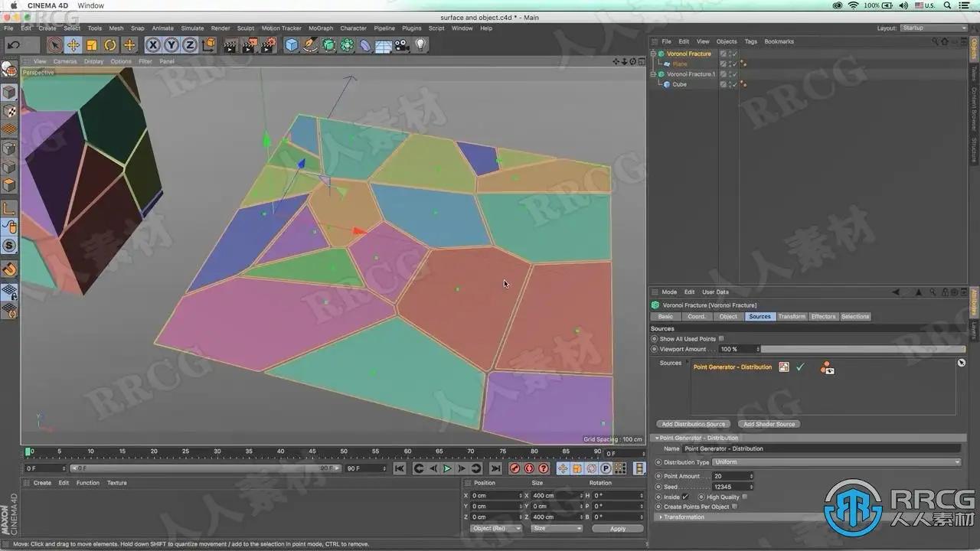Toggle the X axis lock icon
The width and height of the screenshot is (980, 551).
(152, 45)
